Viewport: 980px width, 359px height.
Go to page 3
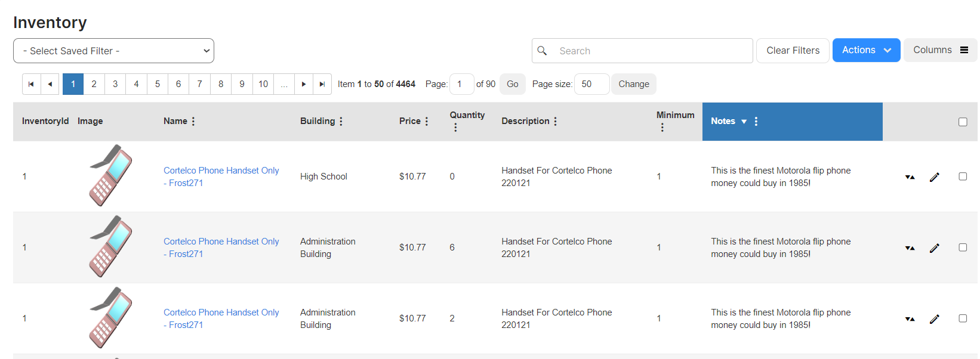pyautogui.click(x=115, y=84)
